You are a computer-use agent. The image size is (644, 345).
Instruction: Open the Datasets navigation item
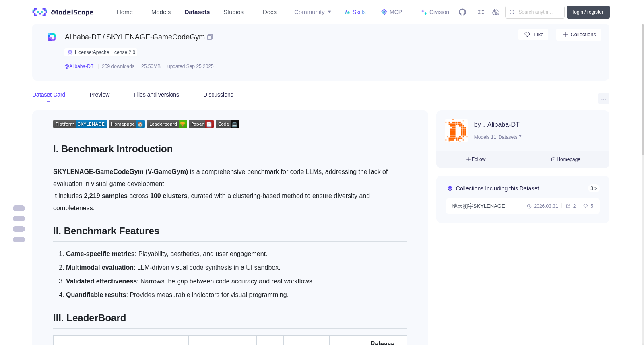(x=197, y=12)
